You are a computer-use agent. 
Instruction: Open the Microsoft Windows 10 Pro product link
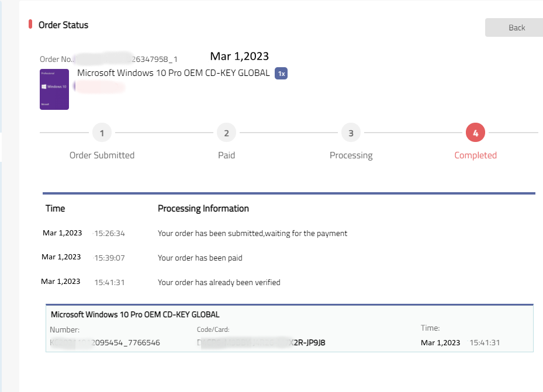click(x=172, y=73)
